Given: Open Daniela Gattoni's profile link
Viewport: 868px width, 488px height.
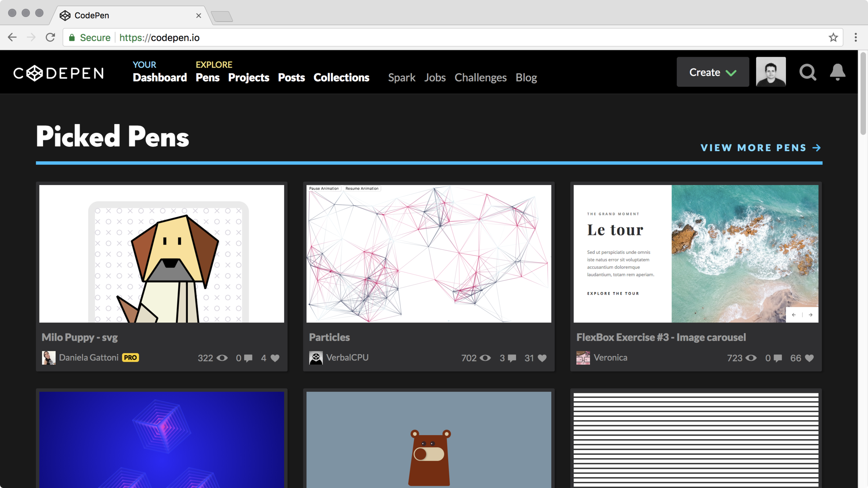Looking at the screenshot, I should [89, 358].
